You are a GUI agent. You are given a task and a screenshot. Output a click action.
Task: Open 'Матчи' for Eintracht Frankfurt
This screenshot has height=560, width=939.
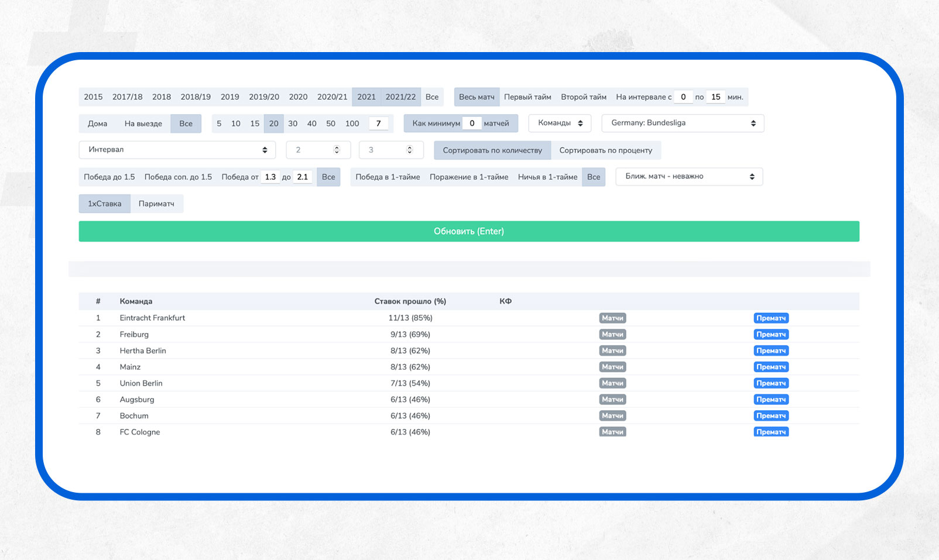[x=612, y=318]
